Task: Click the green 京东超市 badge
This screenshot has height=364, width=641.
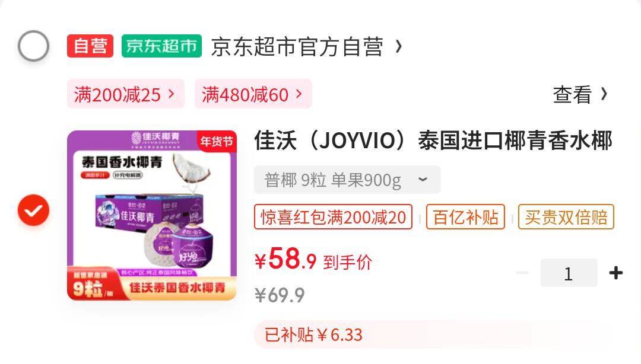Action: pyautogui.click(x=161, y=46)
